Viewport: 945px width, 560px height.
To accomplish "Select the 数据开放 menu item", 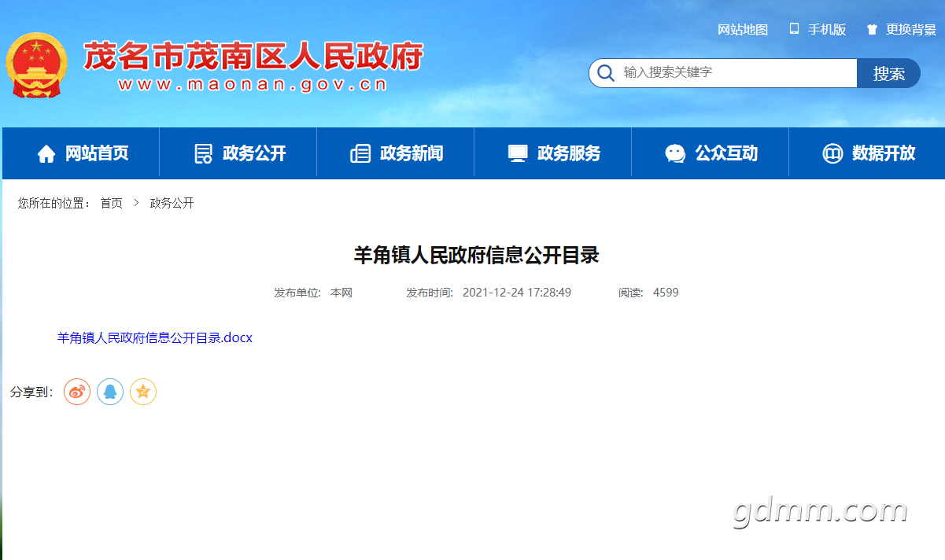I will point(868,153).
